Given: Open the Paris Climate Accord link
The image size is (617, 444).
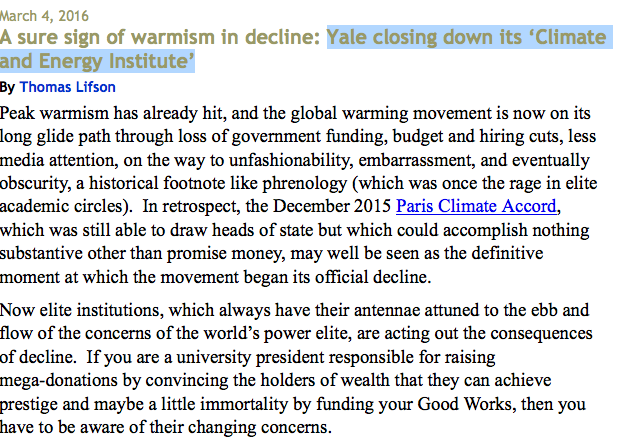Looking at the screenshot, I should [476, 206].
